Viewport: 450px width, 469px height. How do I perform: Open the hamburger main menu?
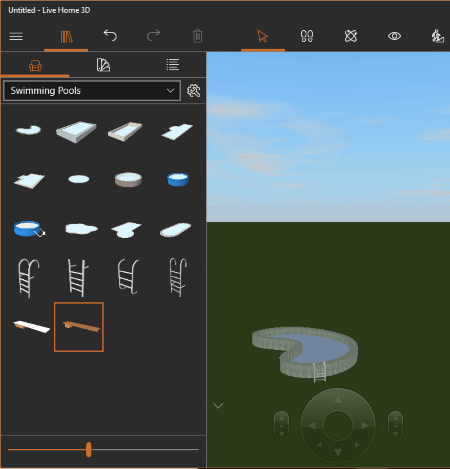(16, 36)
